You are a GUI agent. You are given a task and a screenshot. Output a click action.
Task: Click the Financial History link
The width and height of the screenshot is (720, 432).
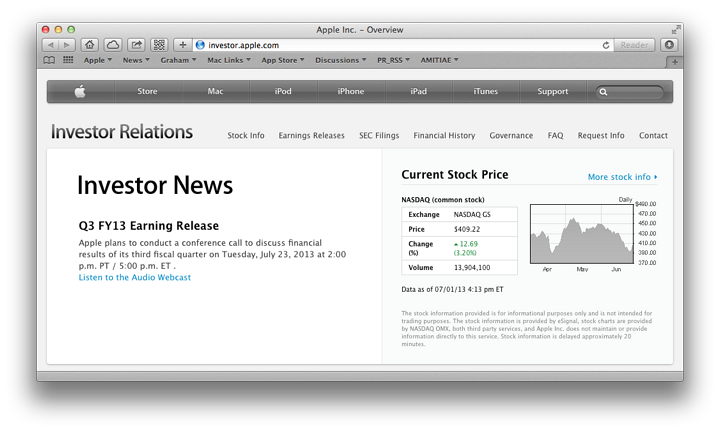444,135
